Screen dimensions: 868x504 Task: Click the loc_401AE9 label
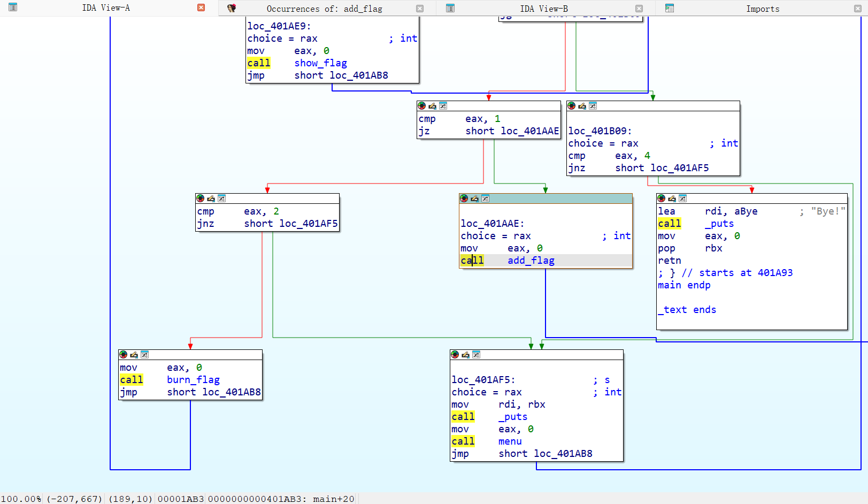pyautogui.click(x=279, y=26)
